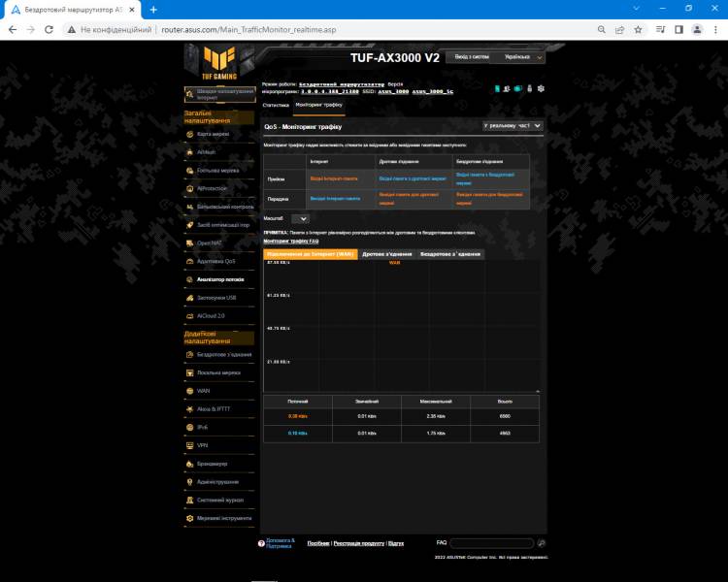The height and width of the screenshot is (582, 728).
Task: Click the TUF Gaming logo
Action: (x=219, y=63)
